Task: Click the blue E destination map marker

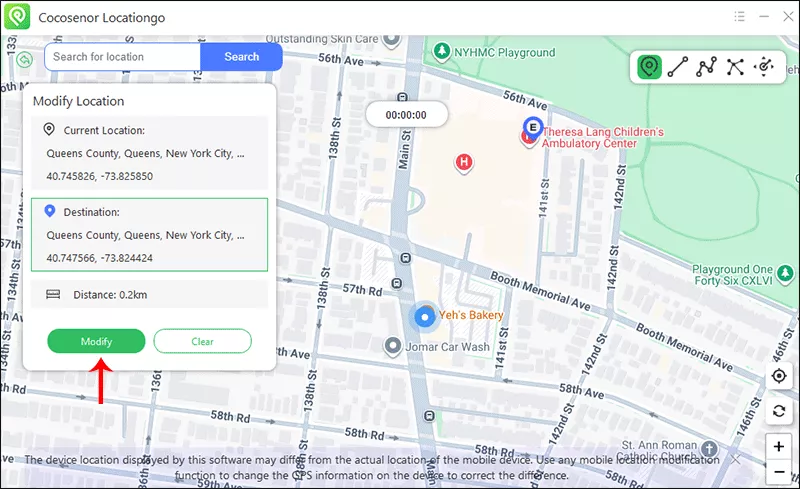Action: pos(533,128)
